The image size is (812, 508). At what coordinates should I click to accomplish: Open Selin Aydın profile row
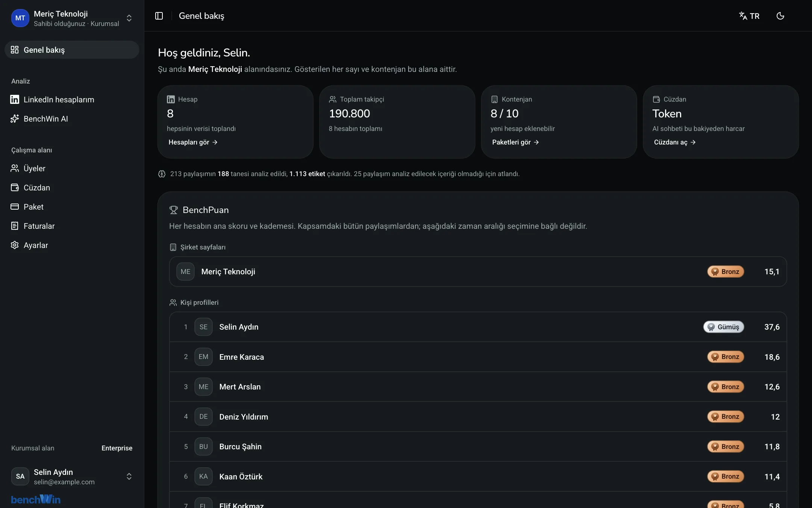pyautogui.click(x=478, y=327)
